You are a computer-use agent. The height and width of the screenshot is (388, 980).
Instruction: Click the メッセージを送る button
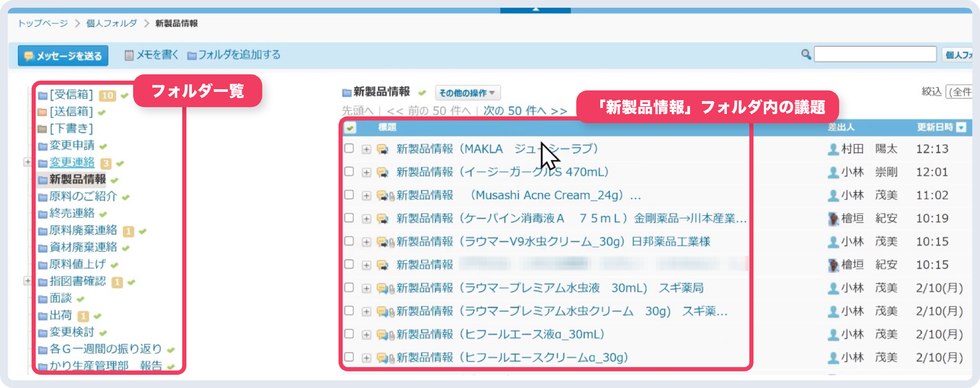coord(63,55)
